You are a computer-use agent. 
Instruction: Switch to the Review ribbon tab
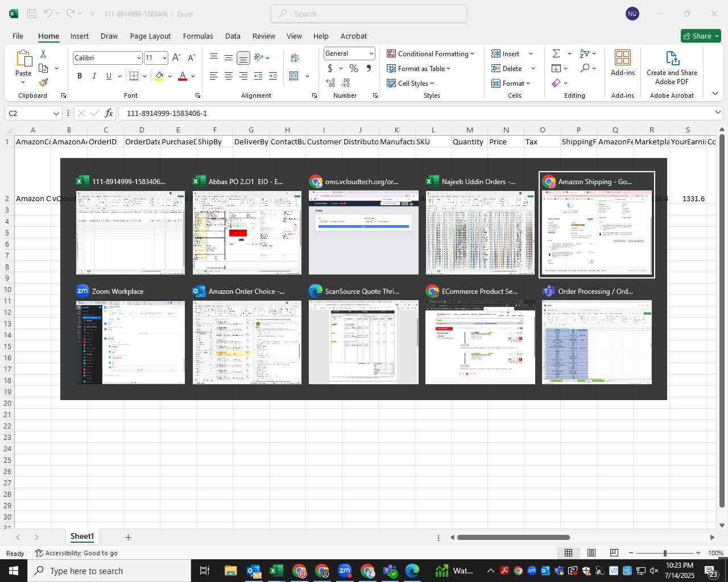click(264, 36)
